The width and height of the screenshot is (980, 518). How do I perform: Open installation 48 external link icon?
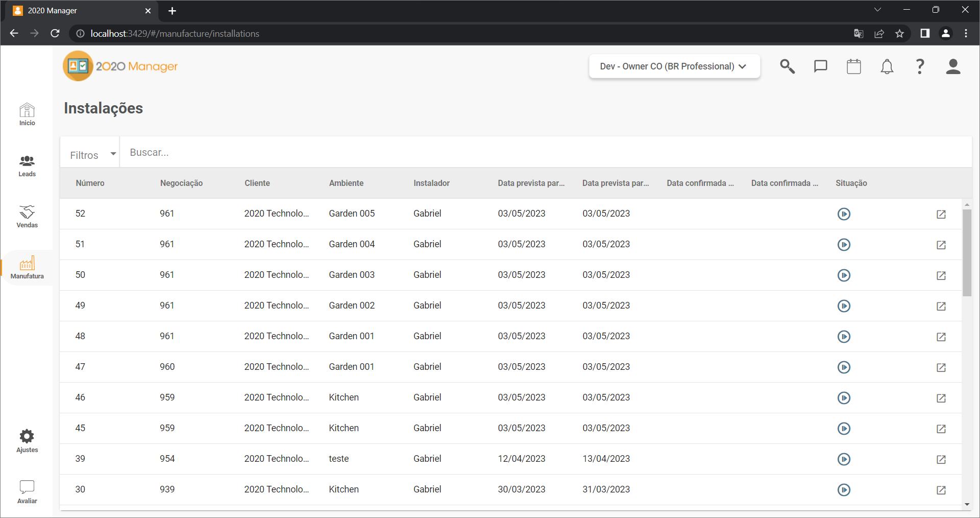941,337
